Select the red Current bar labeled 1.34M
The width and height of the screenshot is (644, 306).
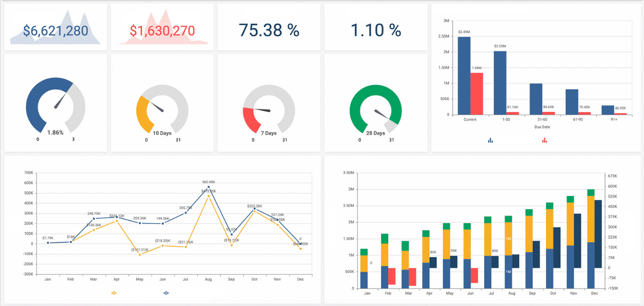(476, 93)
